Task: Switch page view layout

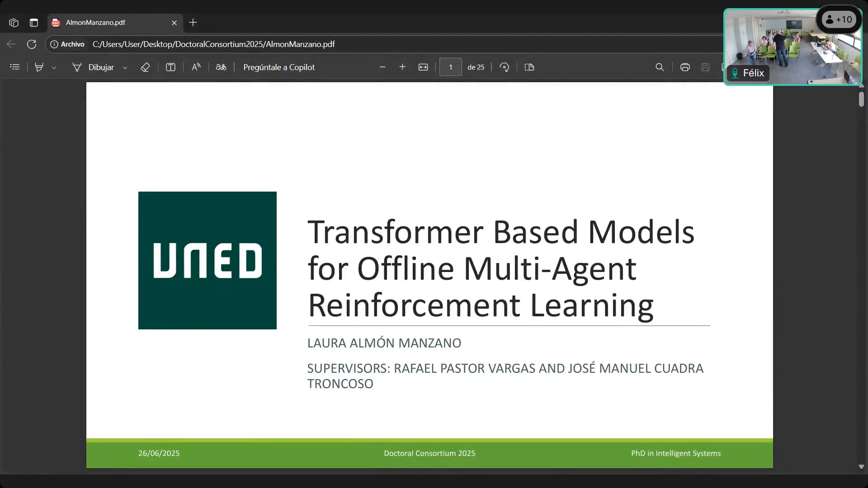Action: click(529, 67)
